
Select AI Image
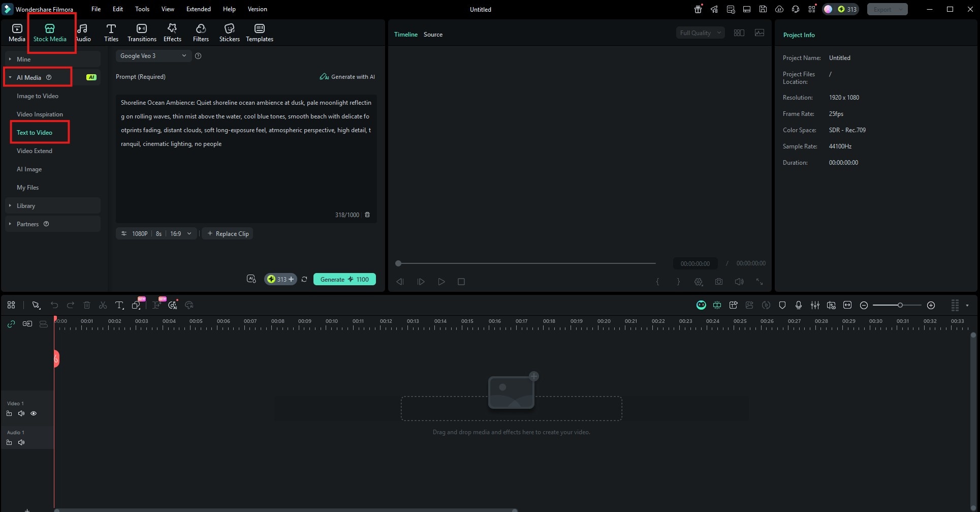click(x=29, y=169)
